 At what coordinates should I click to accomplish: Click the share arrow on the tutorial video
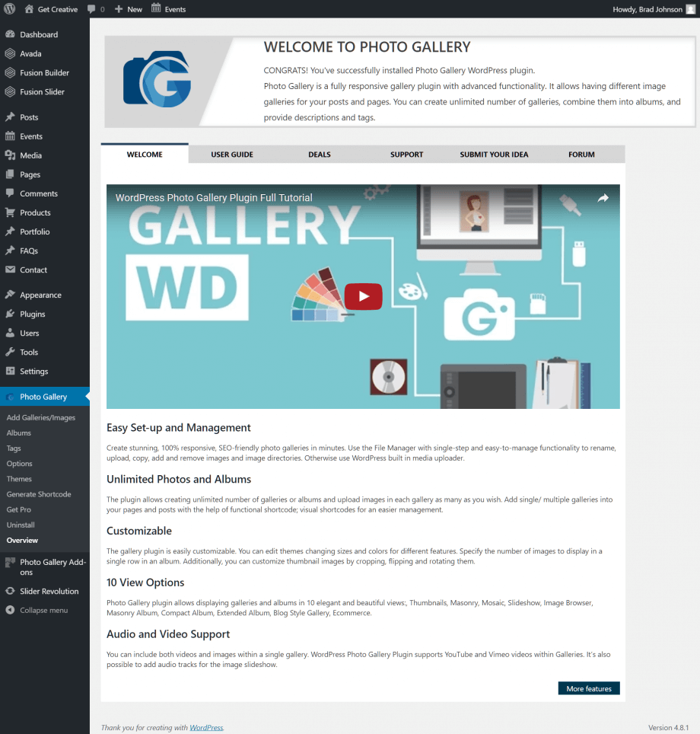[603, 197]
